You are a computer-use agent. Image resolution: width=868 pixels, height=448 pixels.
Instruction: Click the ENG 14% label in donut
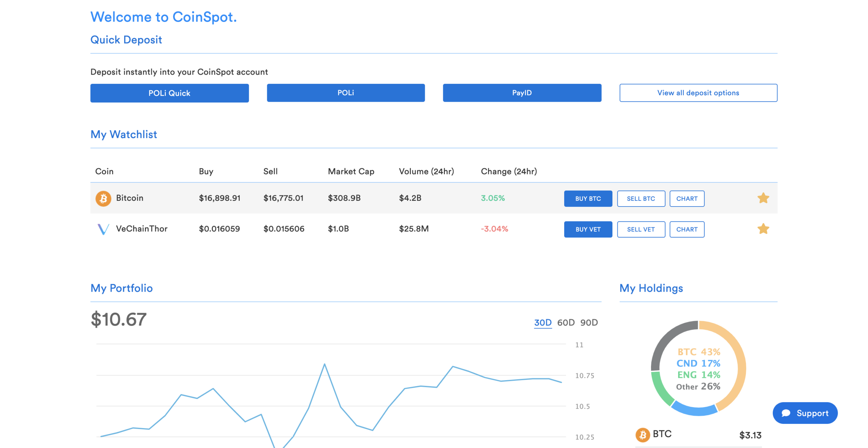698,375
